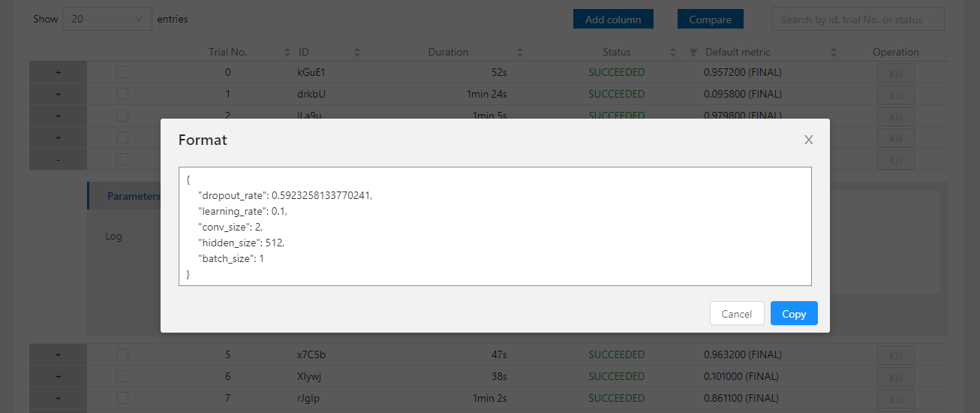Tick the checkbox for trial 0
The height and width of the screenshot is (413, 980).
122,72
